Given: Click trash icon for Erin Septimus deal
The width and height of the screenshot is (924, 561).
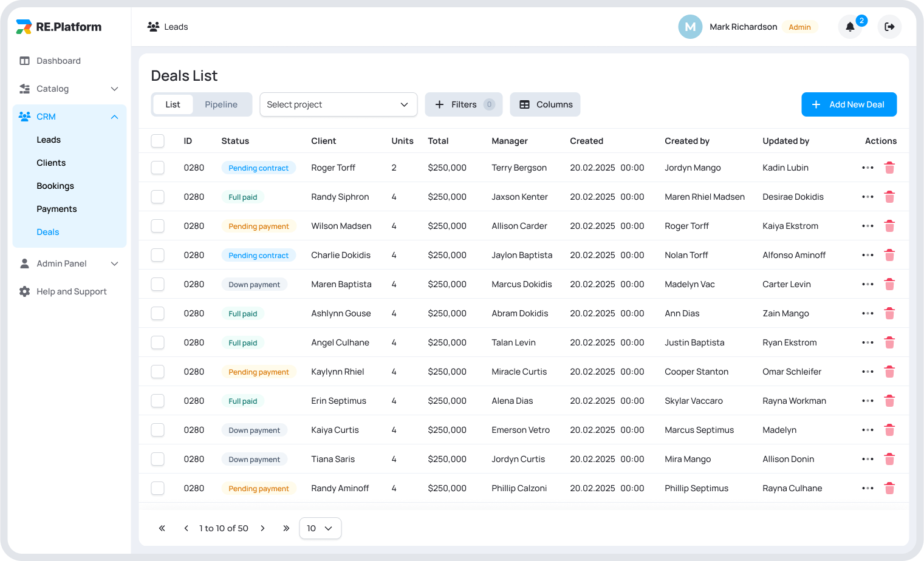Looking at the screenshot, I should [889, 401].
